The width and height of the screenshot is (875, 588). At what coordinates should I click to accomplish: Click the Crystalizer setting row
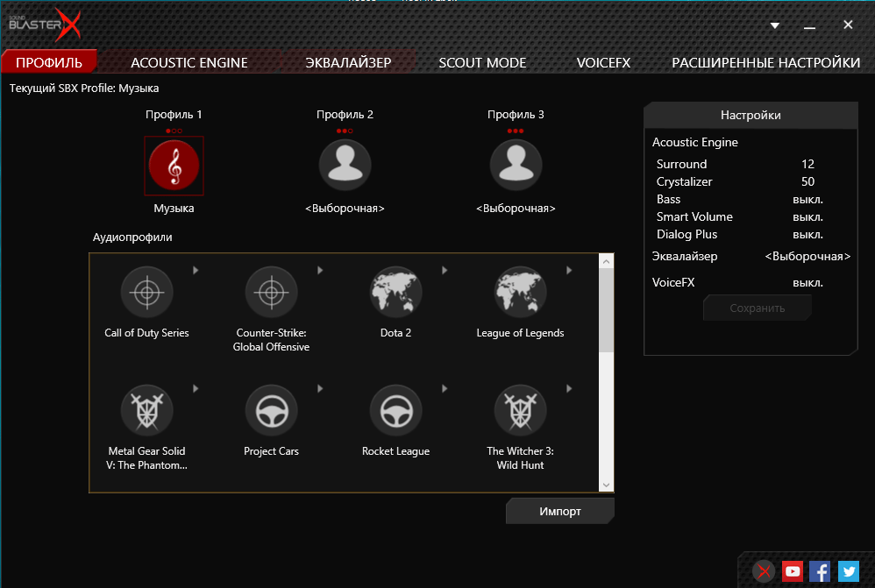751,182
